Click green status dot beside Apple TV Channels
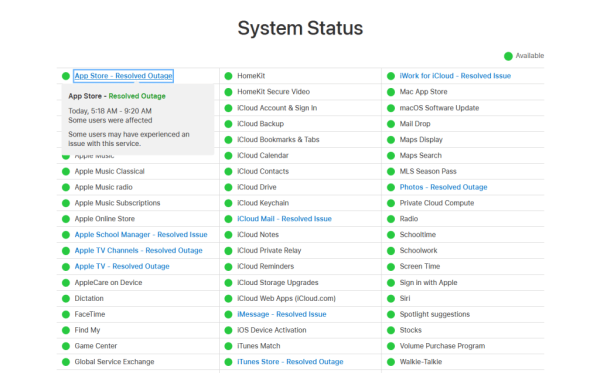The height and width of the screenshot is (373, 600). pos(66,251)
